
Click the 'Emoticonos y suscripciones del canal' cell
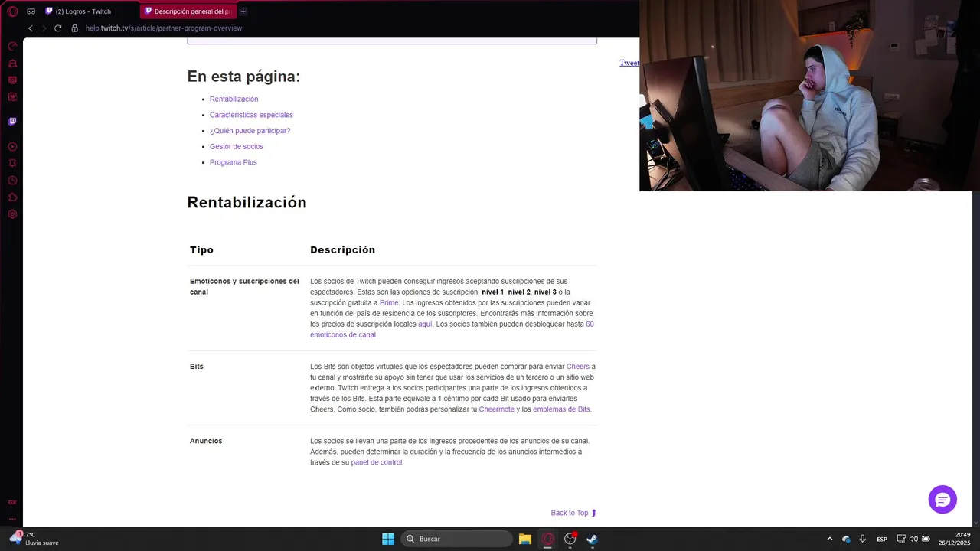[x=244, y=286]
